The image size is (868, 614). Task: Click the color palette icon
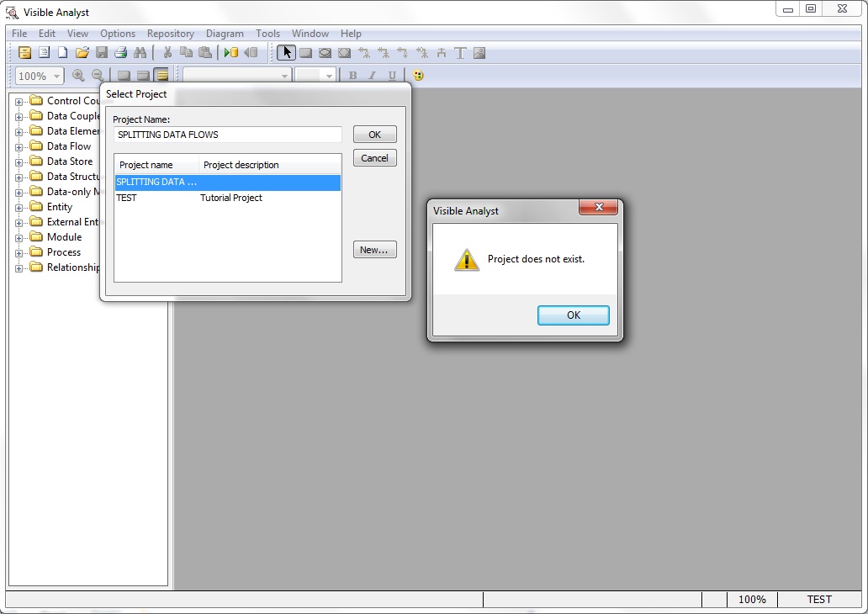point(418,76)
